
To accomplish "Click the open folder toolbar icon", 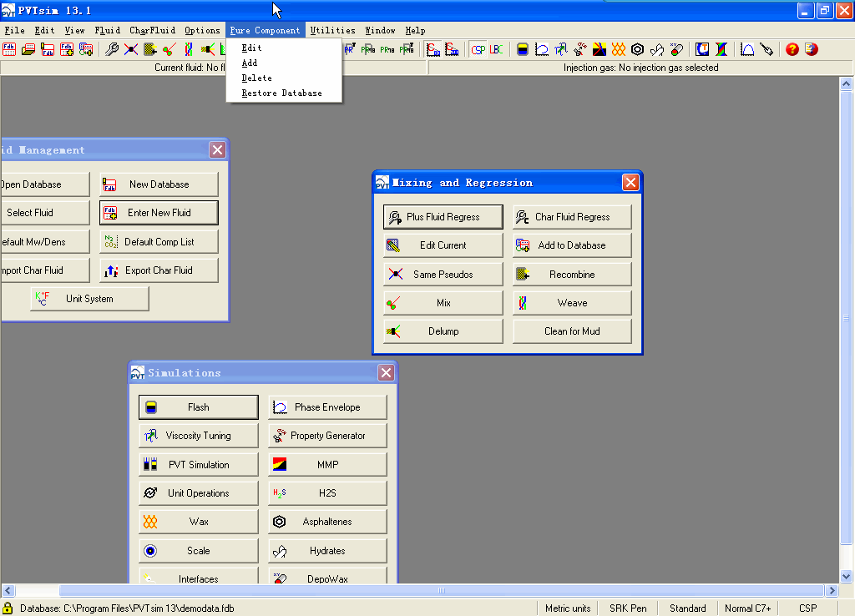I will [x=28, y=49].
